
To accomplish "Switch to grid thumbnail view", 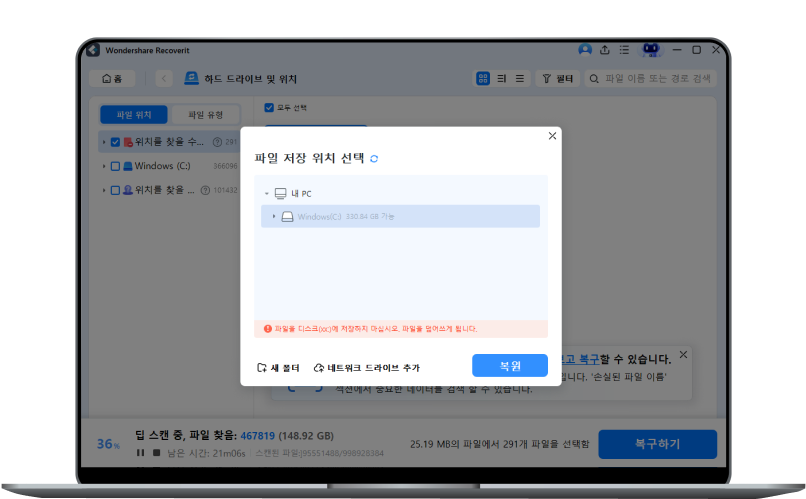I will pyautogui.click(x=483, y=78).
